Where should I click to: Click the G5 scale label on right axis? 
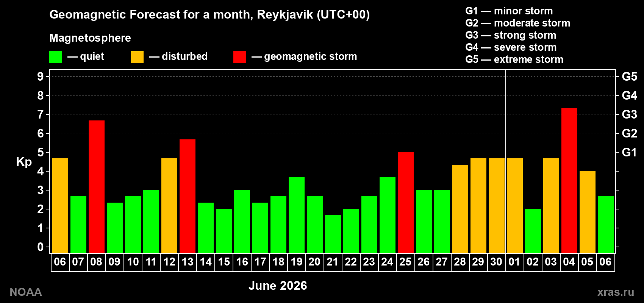pos(630,77)
